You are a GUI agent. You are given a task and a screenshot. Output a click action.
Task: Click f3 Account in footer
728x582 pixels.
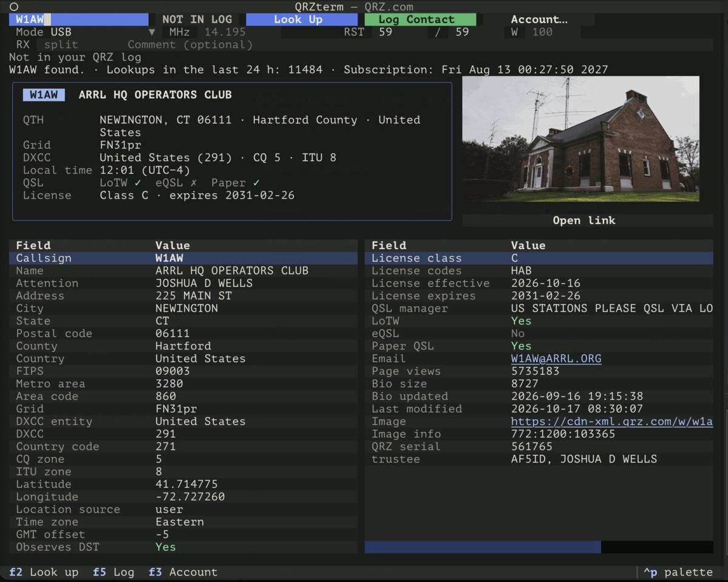point(183,572)
